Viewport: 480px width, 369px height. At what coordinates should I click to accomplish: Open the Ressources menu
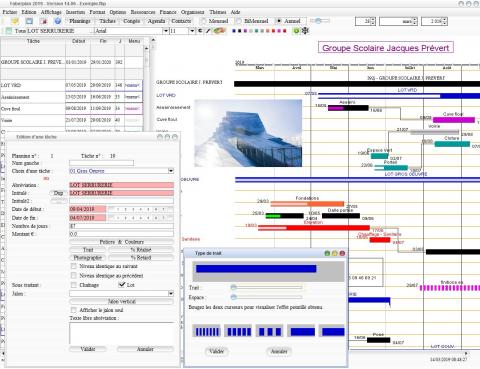pyautogui.click(x=143, y=12)
